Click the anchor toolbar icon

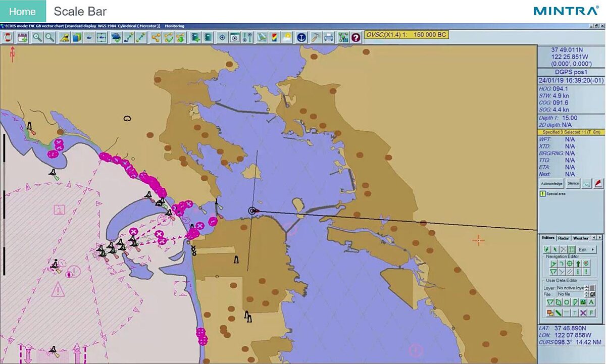coord(301,37)
